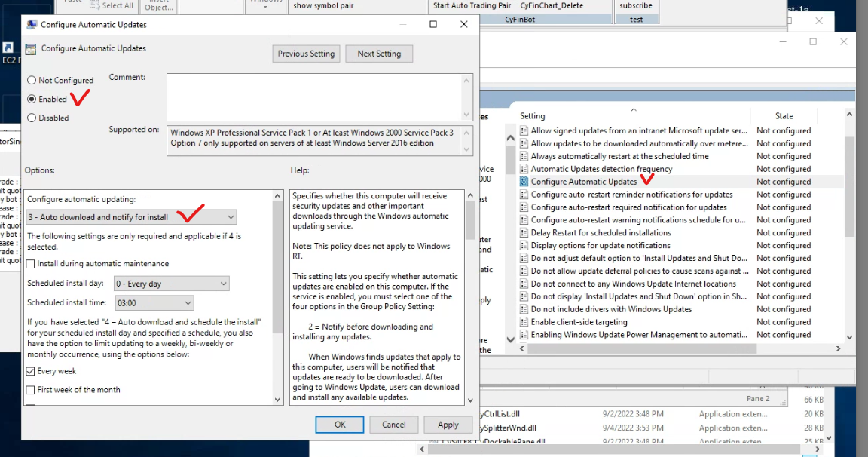The width and height of the screenshot is (868, 457).
Task: Toggle Install during automatic maintenance checkbox
Action: pyautogui.click(x=30, y=264)
